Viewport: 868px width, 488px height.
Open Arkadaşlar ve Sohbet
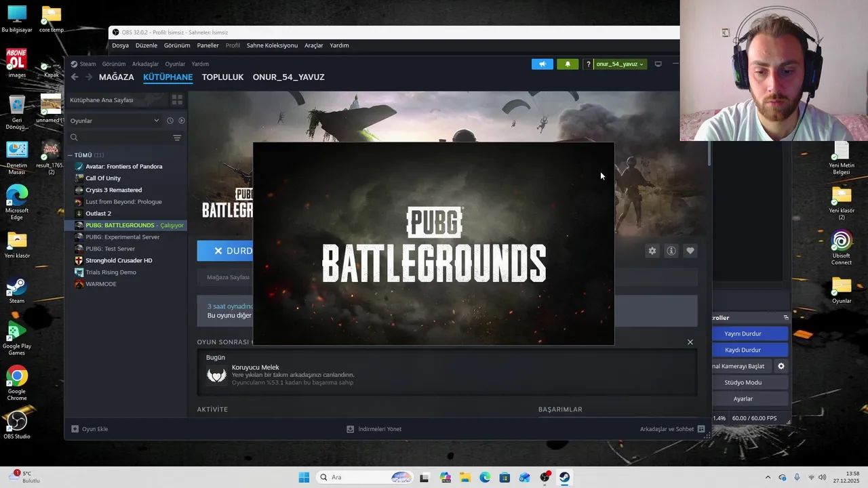click(673, 429)
